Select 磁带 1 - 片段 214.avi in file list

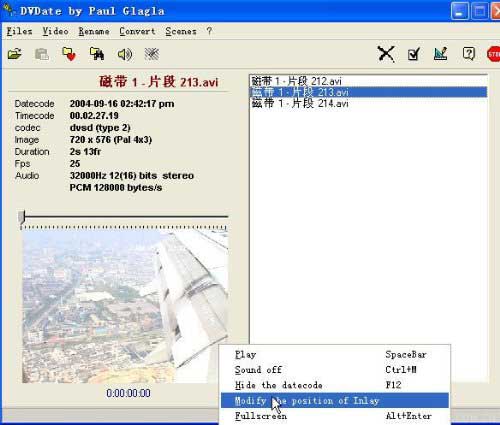tap(369, 103)
